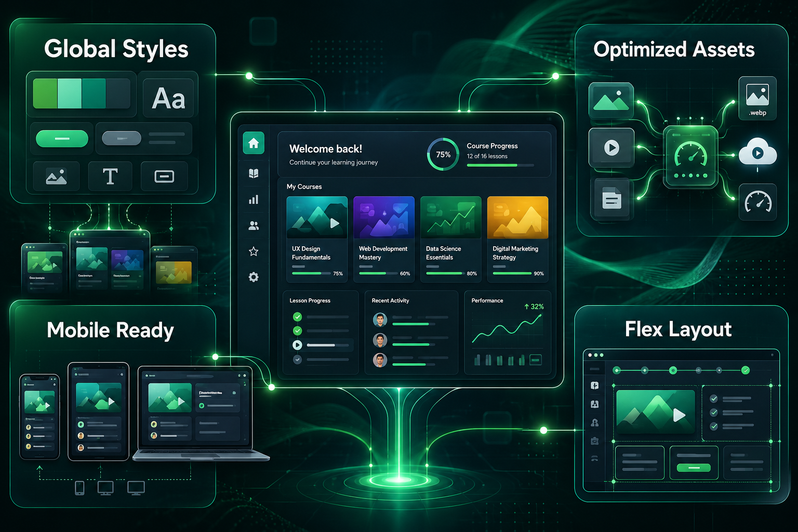798x532 pixels.
Task: Check the bottom checkbox in Flex Layout checklist
Action: (x=714, y=427)
